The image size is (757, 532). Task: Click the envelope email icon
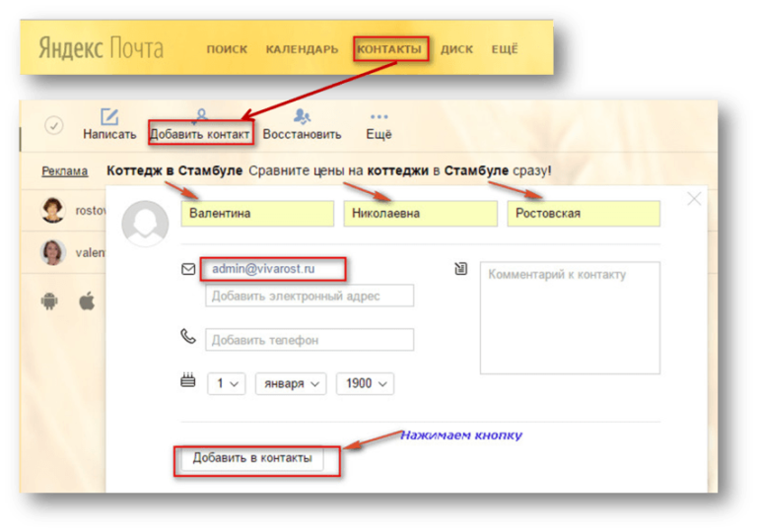(188, 269)
